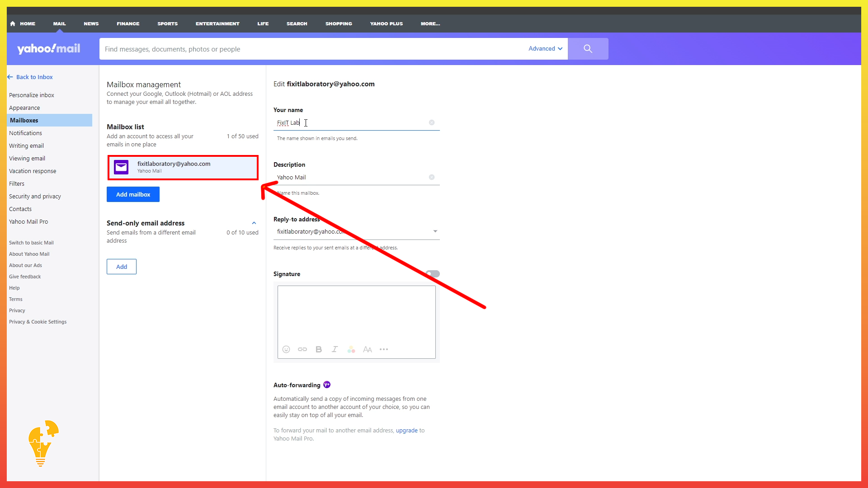The height and width of the screenshot is (488, 868).
Task: Click About Yahoo Mail link
Action: pyautogui.click(x=29, y=254)
